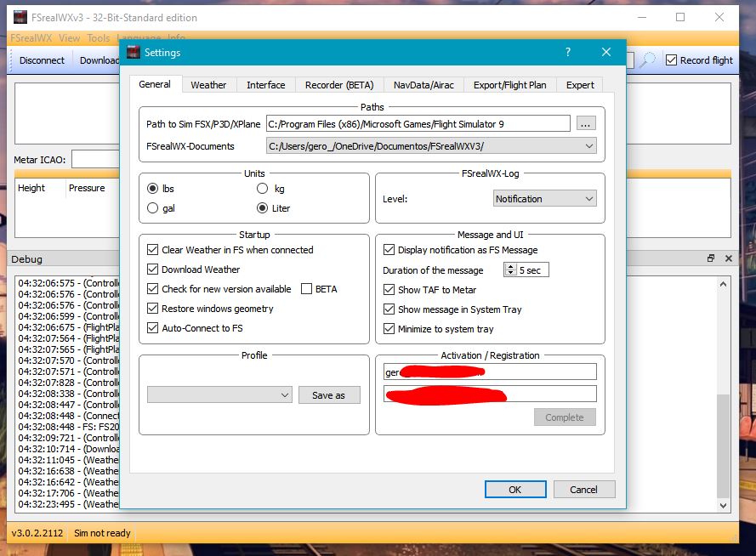Select the gal volume unit
The width and height of the screenshot is (756, 556).
[x=152, y=208]
